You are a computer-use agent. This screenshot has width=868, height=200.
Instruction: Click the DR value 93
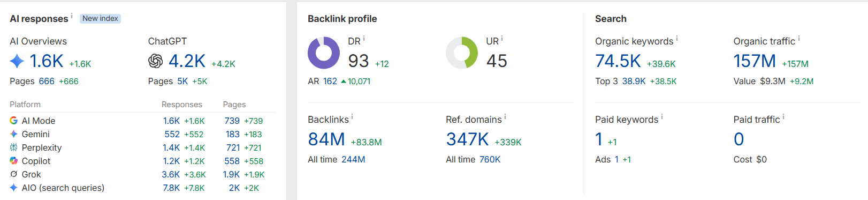359,61
